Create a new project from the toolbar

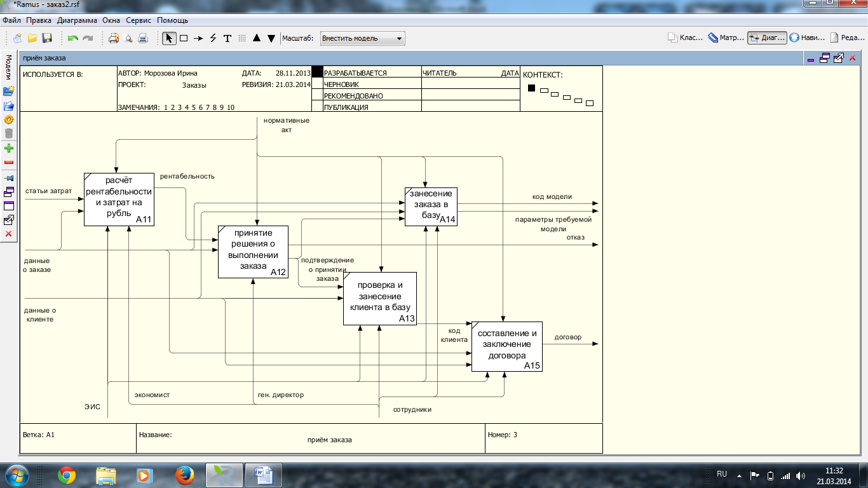(x=18, y=38)
